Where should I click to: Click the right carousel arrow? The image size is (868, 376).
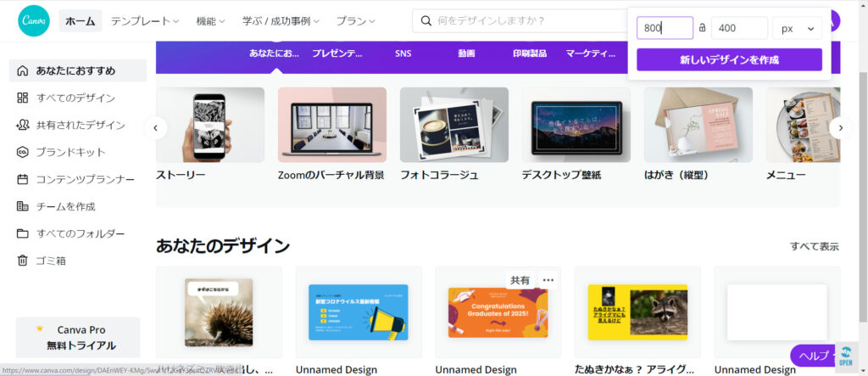tap(840, 128)
